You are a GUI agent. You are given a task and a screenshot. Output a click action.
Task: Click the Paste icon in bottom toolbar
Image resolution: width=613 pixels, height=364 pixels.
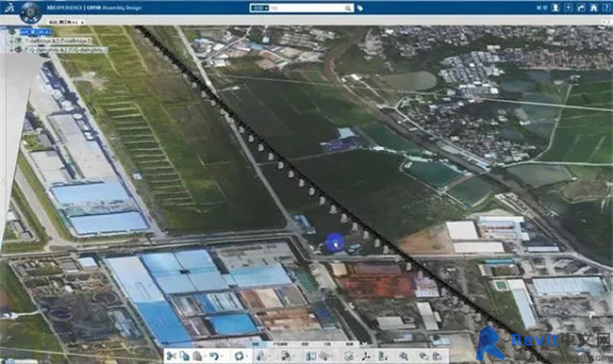[198, 356]
